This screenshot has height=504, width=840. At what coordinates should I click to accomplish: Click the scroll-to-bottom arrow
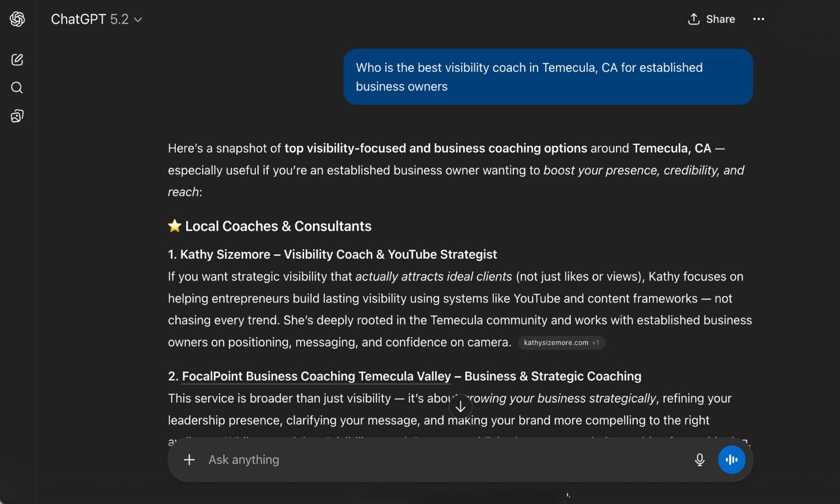460,405
